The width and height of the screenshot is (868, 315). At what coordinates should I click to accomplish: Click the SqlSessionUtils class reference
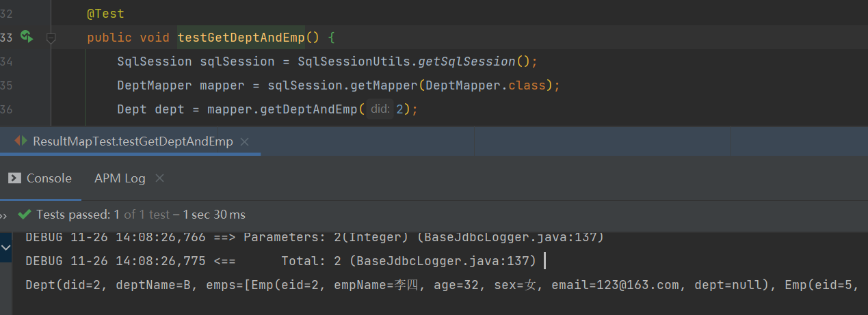pos(353,61)
